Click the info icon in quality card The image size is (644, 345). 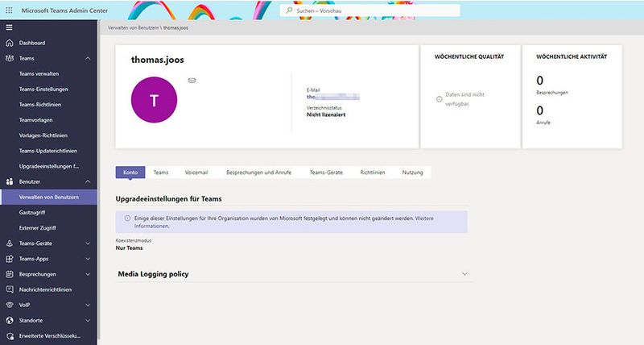(439, 99)
